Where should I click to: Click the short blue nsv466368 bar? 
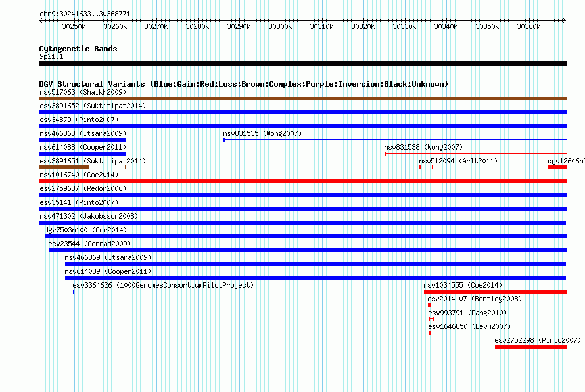[x=82, y=140]
